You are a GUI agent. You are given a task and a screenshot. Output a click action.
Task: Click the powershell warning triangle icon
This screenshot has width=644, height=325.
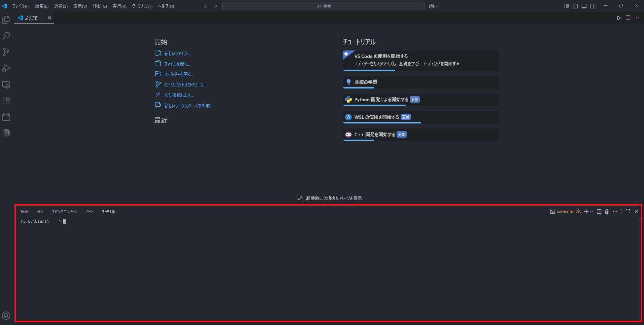(578, 211)
